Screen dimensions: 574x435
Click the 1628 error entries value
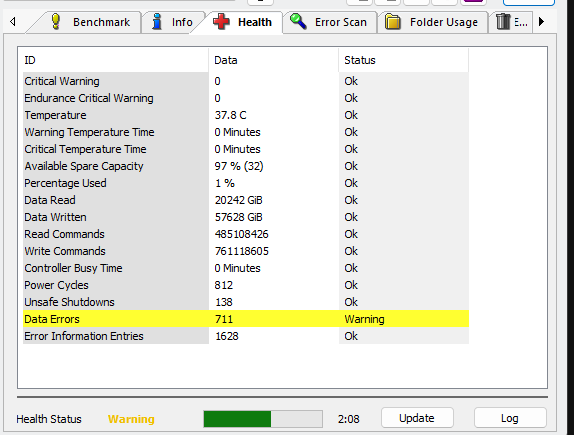click(x=227, y=336)
